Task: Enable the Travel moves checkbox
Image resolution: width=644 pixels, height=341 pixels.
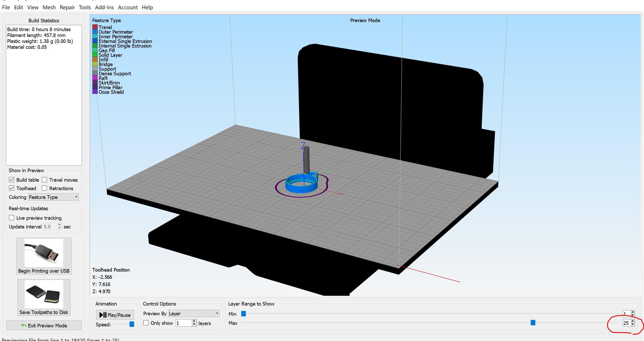Action: [x=44, y=180]
